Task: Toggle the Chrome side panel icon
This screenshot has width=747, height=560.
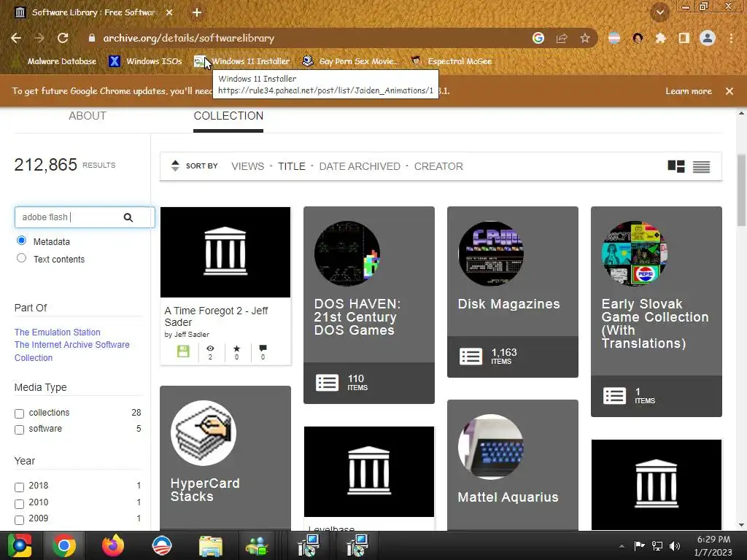Action: click(x=684, y=38)
